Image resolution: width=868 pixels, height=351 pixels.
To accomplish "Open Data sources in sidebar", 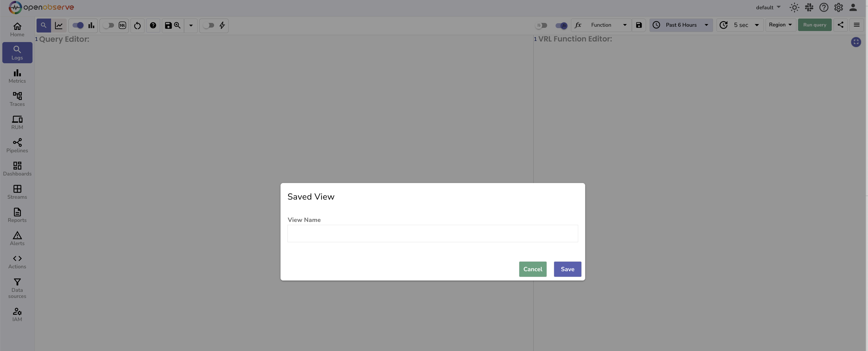I will [x=17, y=288].
